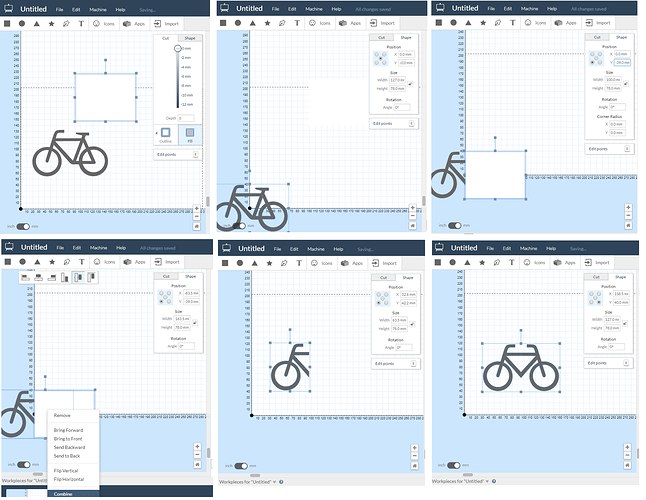Expand Edit points in bottom-middle screenshot
This screenshot has width=646, height=500.
coord(396,364)
